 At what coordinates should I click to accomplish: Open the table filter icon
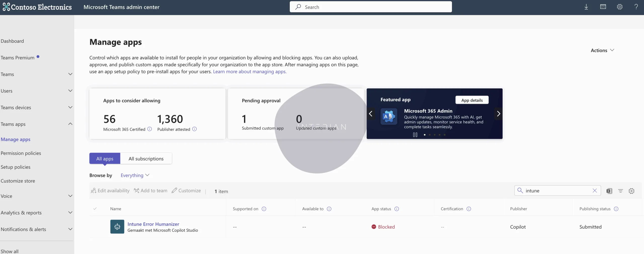pos(621,191)
